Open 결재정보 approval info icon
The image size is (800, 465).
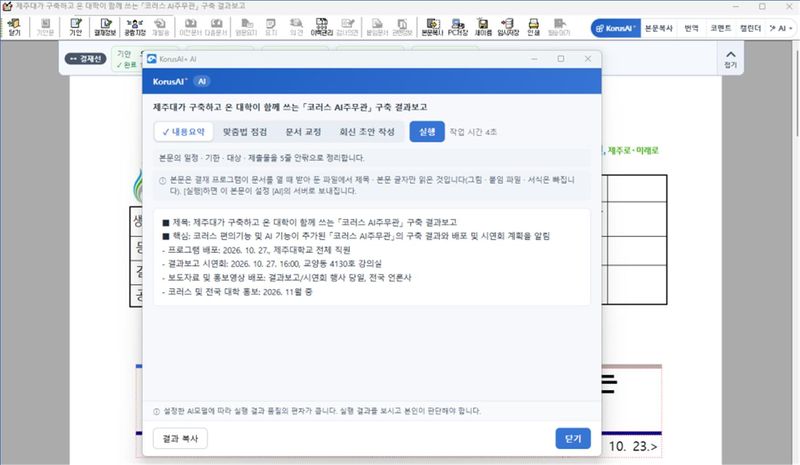pos(105,27)
